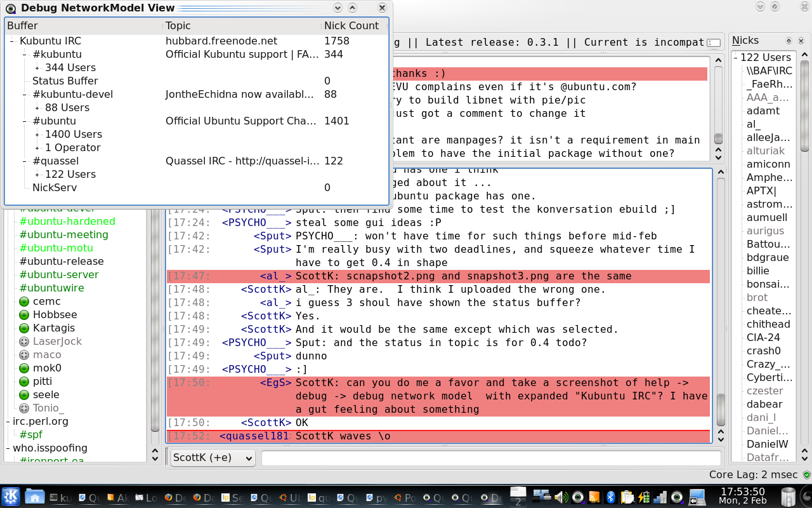Image resolution: width=812 pixels, height=508 pixels.
Task: Select the NickServ row in debug view
Action: pos(197,188)
